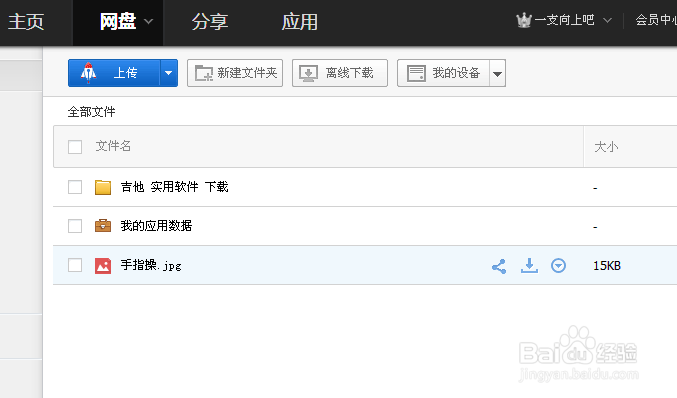The height and width of the screenshot is (398, 677).
Task: Click the 新建文件夹 button
Action: pos(235,73)
